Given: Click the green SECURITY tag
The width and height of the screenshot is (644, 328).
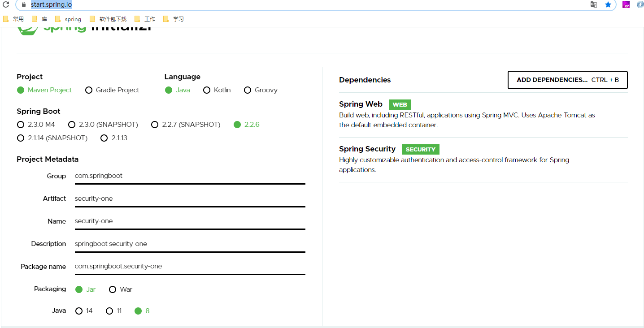Looking at the screenshot, I should click(420, 149).
